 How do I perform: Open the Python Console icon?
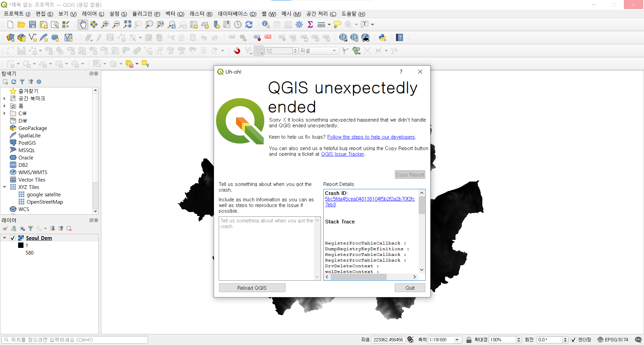coord(382,38)
